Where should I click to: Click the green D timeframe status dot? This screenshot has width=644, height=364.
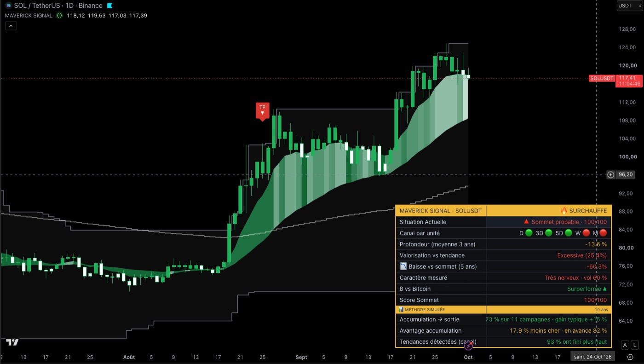point(529,233)
